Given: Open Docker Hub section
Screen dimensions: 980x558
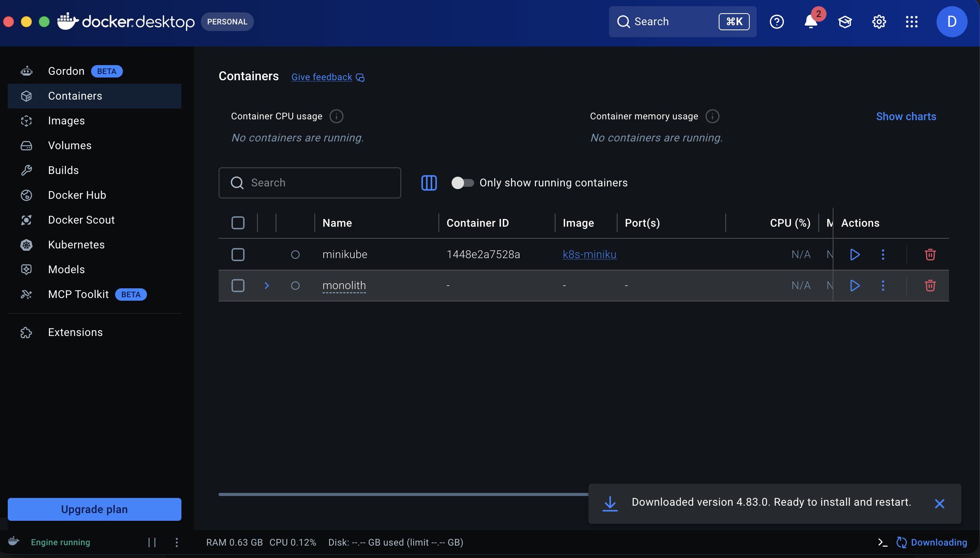Looking at the screenshot, I should point(95,195).
